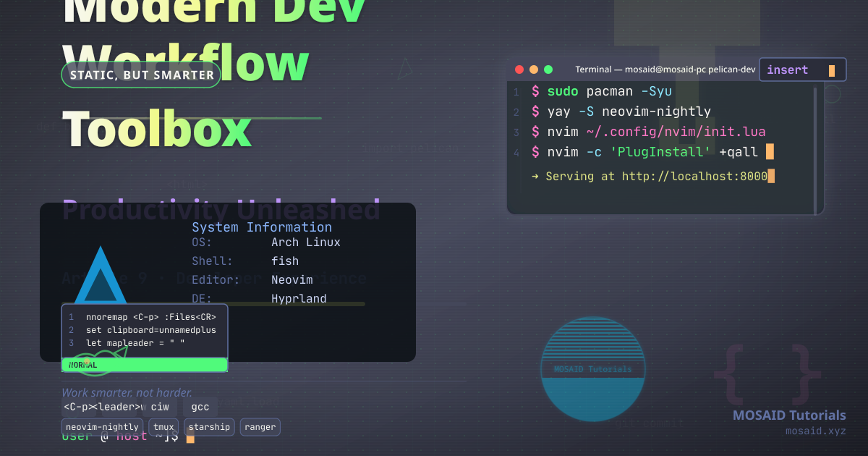Click the 'Work smarter, not harder.' tagline
The width and height of the screenshot is (868, 456).
[127, 393]
